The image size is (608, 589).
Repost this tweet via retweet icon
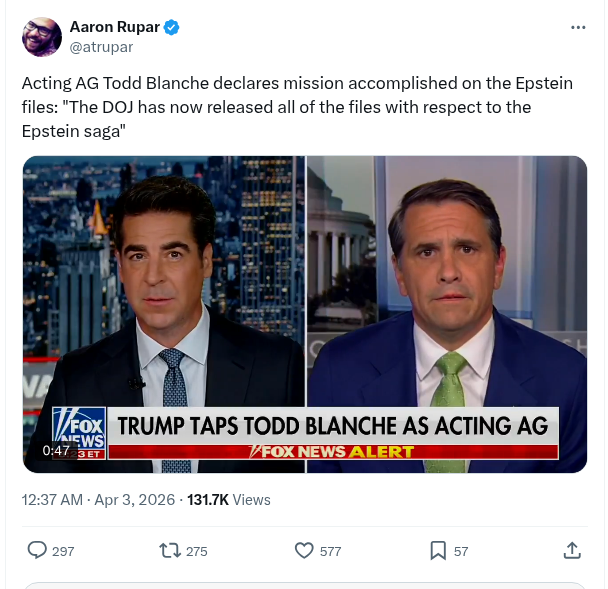(170, 550)
